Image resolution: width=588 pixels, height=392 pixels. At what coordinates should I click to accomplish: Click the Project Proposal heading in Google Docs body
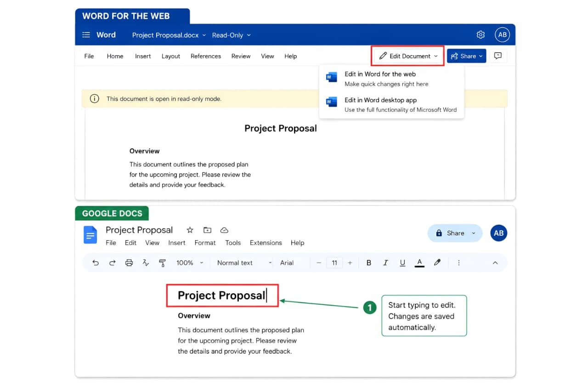click(221, 295)
